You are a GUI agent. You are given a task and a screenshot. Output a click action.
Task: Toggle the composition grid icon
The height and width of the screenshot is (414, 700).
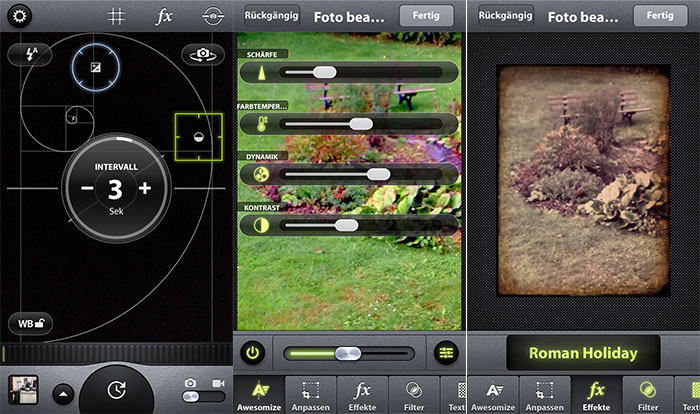pyautogui.click(x=117, y=17)
